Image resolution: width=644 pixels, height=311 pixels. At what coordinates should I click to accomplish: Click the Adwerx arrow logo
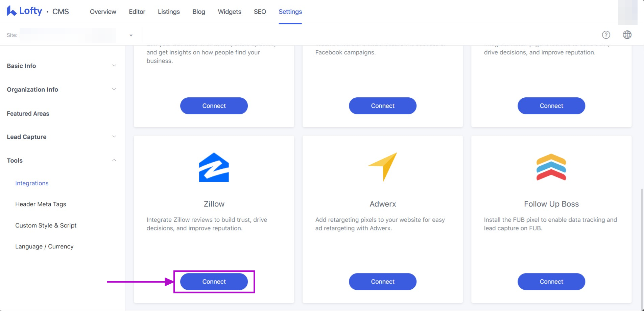pos(382,167)
